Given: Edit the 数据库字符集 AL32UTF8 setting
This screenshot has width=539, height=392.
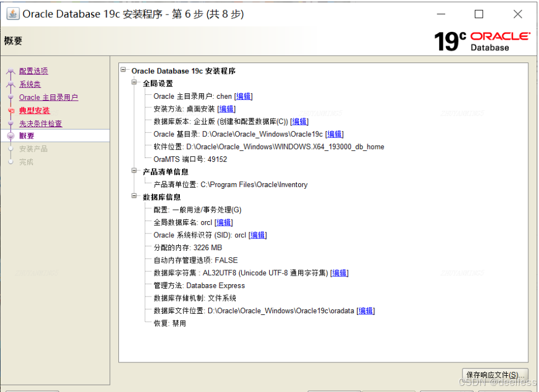Looking at the screenshot, I should click(339, 273).
